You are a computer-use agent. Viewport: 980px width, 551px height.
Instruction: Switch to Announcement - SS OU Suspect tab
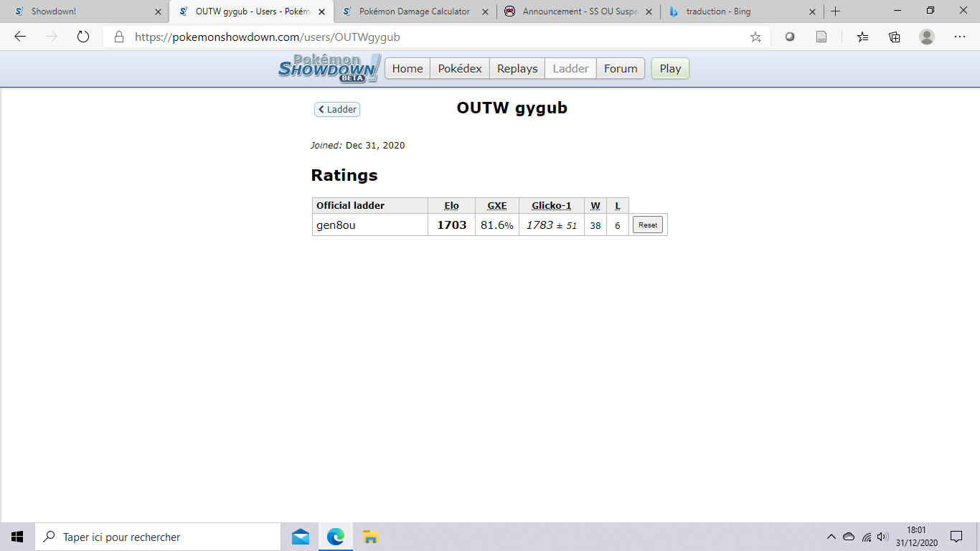579,11
